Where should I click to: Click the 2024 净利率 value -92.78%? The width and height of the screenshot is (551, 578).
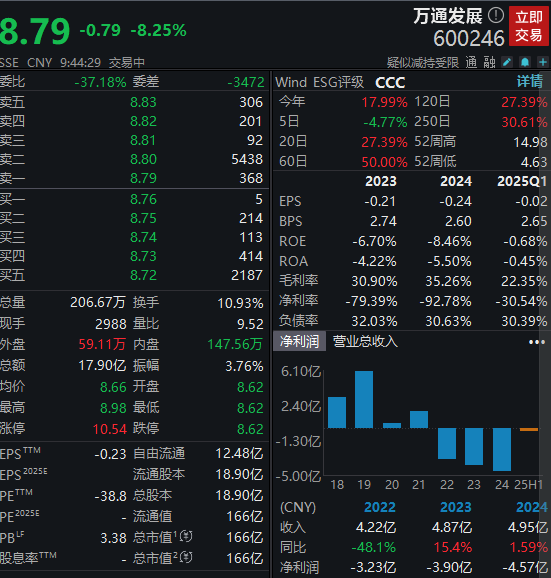(x=445, y=302)
